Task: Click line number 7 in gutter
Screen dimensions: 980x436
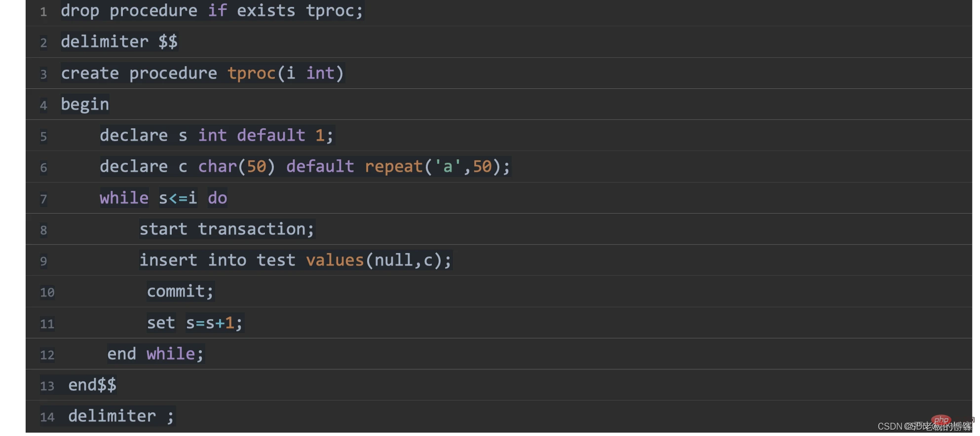Action: pyautogui.click(x=43, y=199)
